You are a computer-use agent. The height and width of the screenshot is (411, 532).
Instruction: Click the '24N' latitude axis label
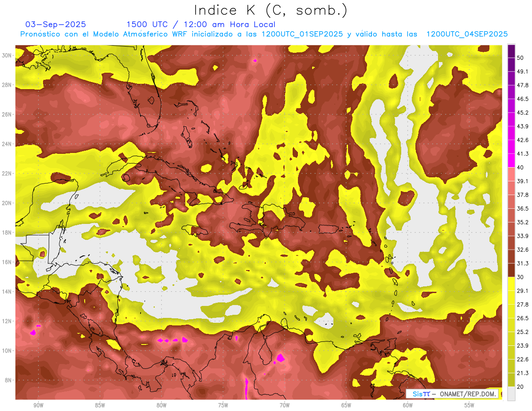coord(8,144)
